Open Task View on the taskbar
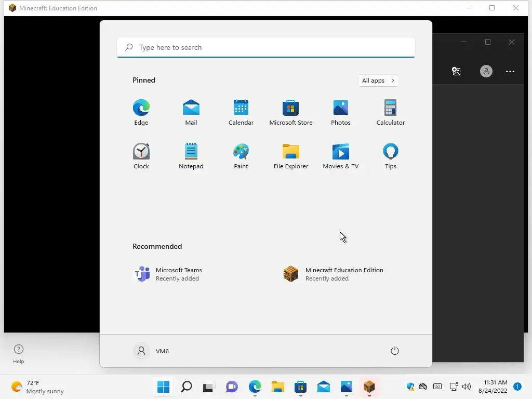The height and width of the screenshot is (399, 532). [x=209, y=387]
